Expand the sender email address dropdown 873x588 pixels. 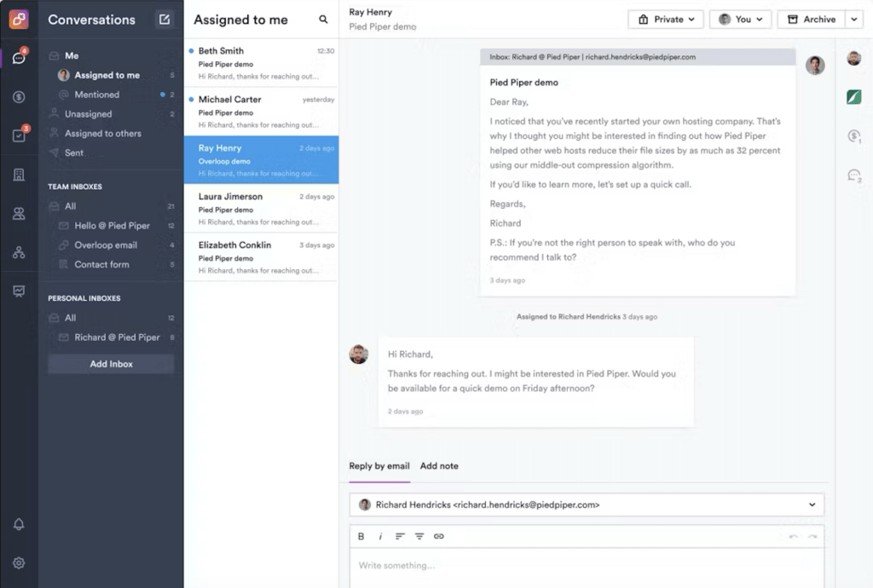point(812,504)
